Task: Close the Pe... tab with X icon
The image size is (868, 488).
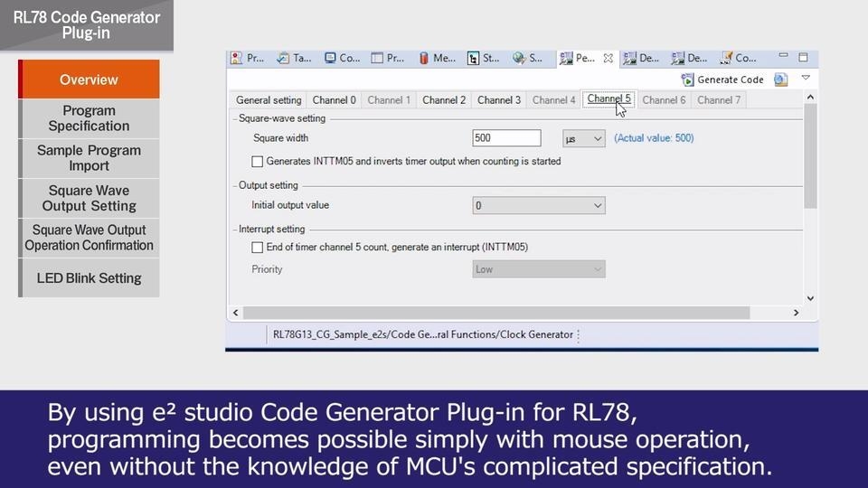Action: click(x=609, y=58)
